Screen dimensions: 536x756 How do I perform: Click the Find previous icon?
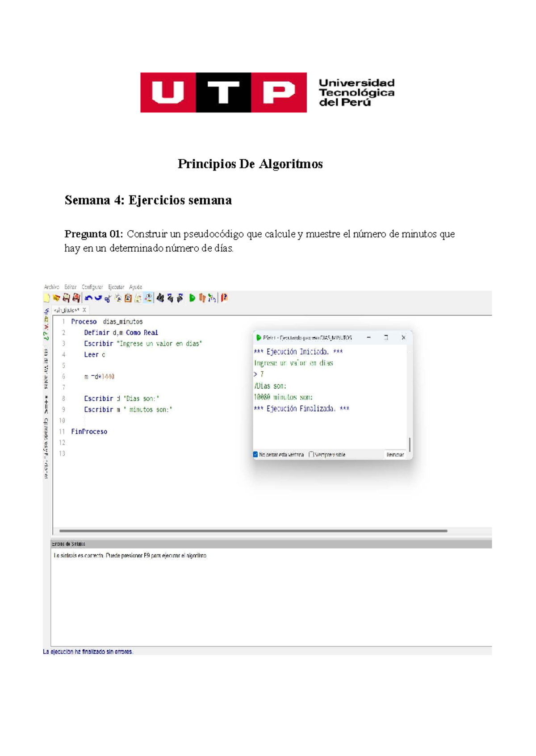click(x=170, y=298)
